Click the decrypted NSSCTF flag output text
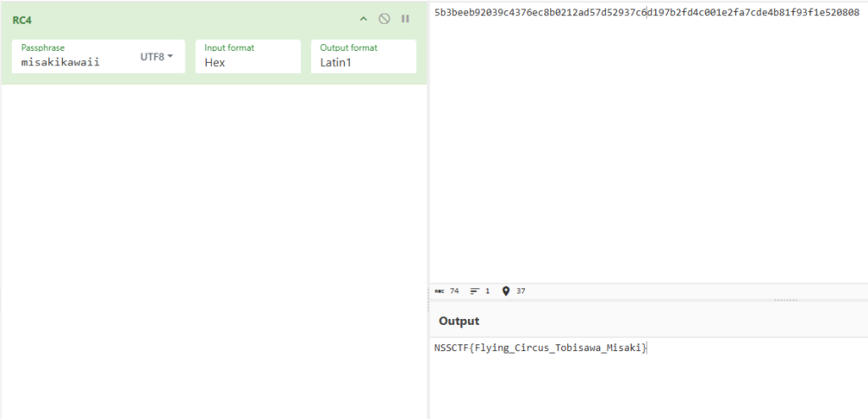Image resolution: width=868 pixels, height=419 pixels. (x=540, y=348)
